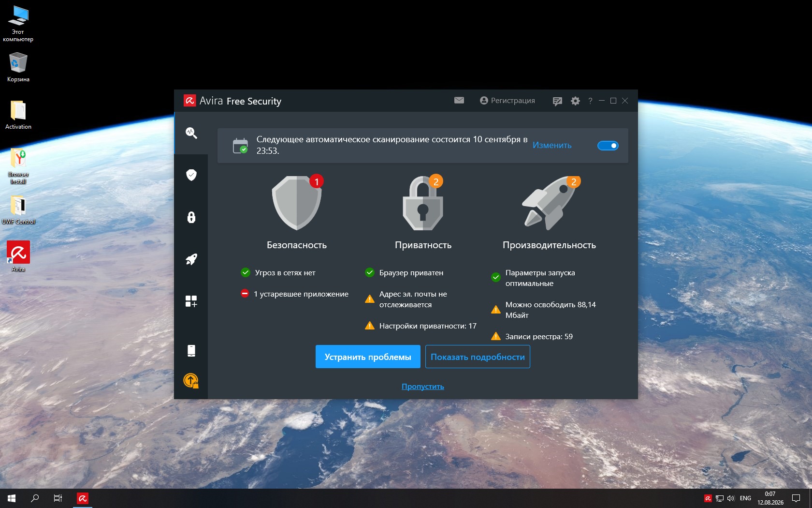Viewport: 812px width, 508px height.
Task: Click 'Адрес эл. почты не отслеживается' item
Action: tap(413, 299)
